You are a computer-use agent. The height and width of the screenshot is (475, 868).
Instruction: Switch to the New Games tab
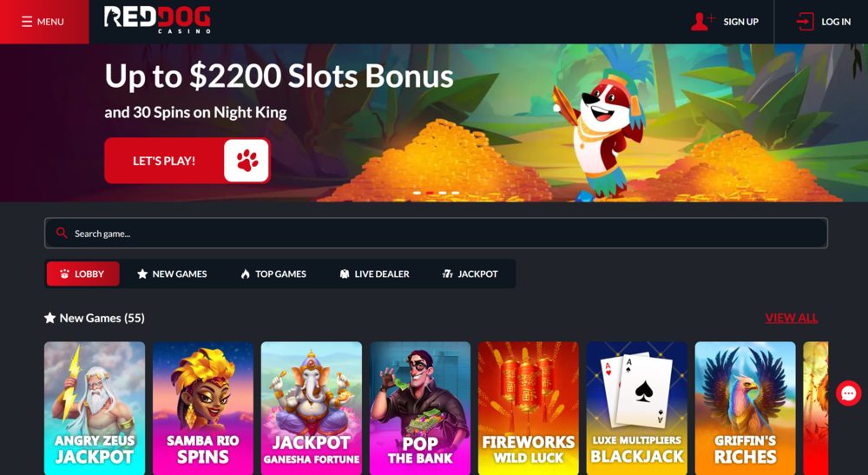point(172,274)
